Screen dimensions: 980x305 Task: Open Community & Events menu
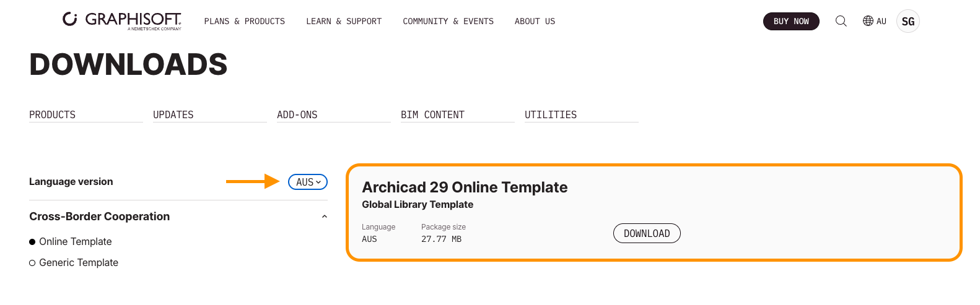coord(448,21)
